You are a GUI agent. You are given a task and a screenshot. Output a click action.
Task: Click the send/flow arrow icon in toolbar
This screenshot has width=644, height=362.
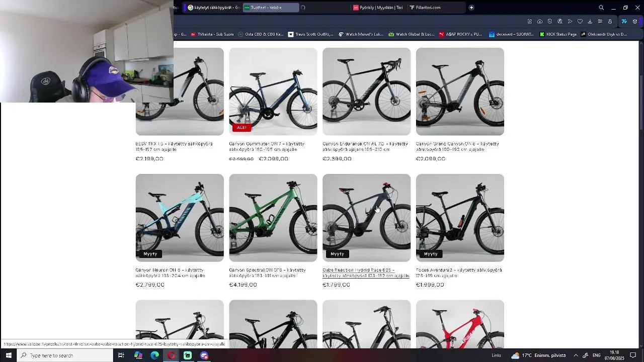tap(570, 21)
